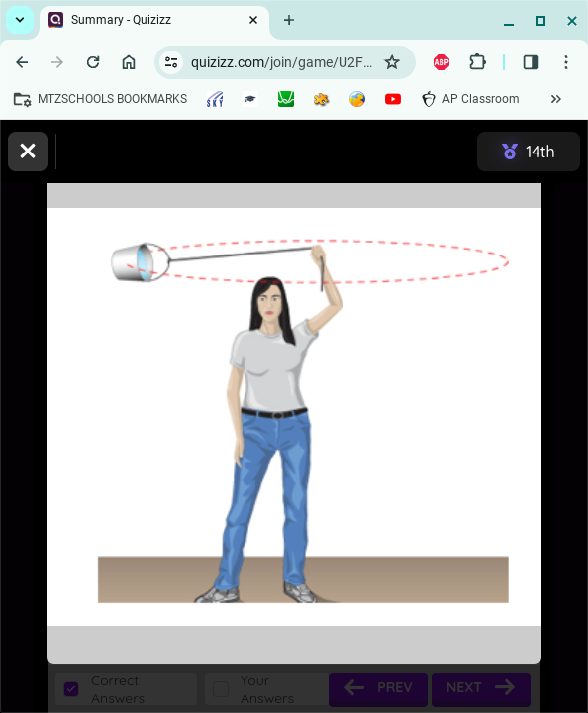The height and width of the screenshot is (713, 588).
Task: Close the Quizizz image preview
Action: [x=28, y=152]
